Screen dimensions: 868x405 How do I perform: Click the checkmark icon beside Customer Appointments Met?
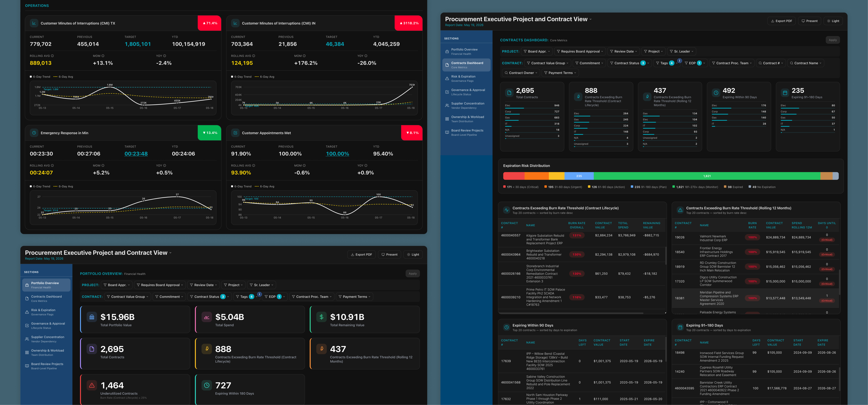235,133
